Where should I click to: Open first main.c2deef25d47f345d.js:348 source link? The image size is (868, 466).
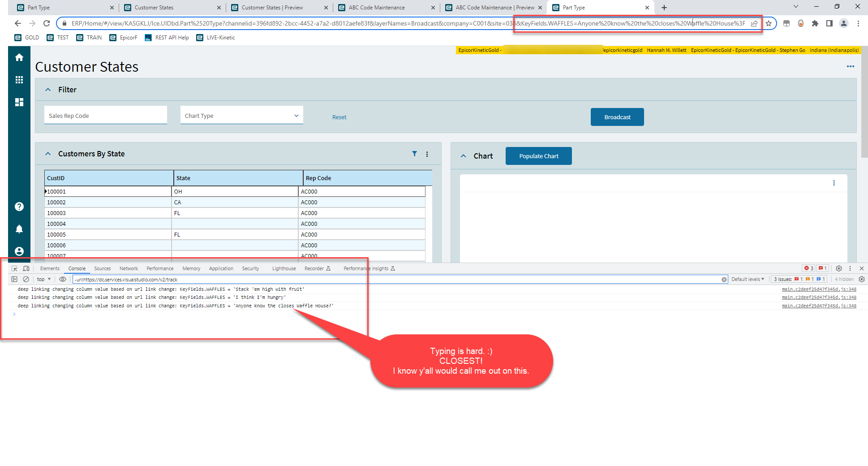pyautogui.click(x=819, y=289)
